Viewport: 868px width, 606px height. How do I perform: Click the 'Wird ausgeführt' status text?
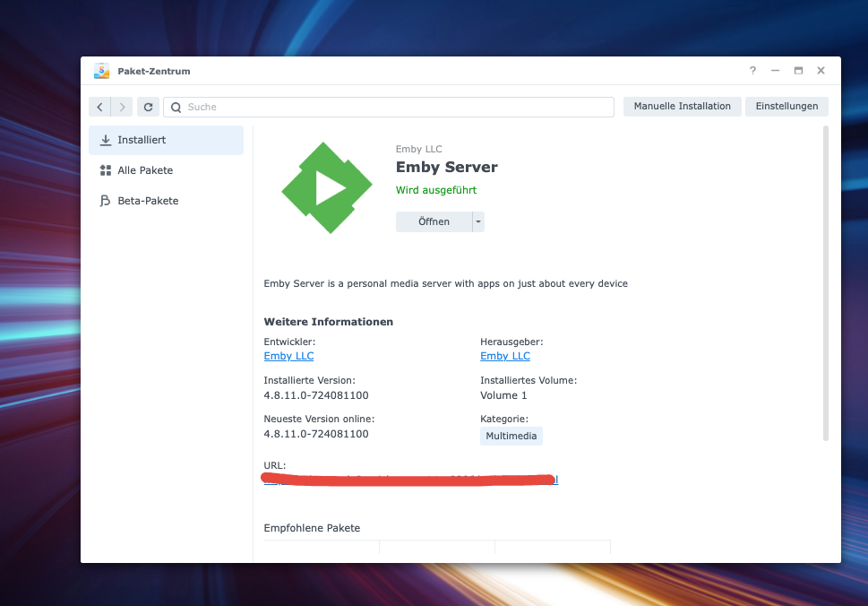coord(435,190)
